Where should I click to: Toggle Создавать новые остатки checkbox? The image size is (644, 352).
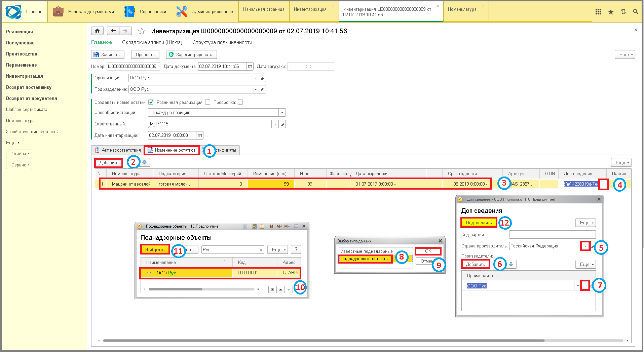point(151,102)
